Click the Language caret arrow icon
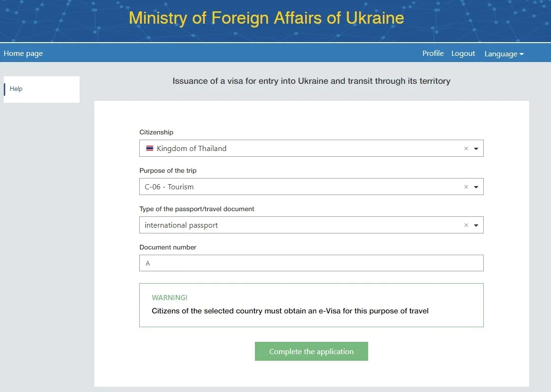This screenshot has height=392, width=551. pyautogui.click(x=522, y=54)
